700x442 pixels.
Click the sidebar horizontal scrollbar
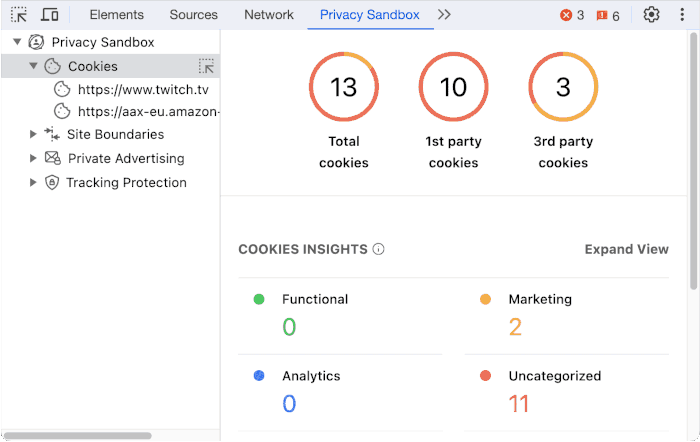click(78, 436)
